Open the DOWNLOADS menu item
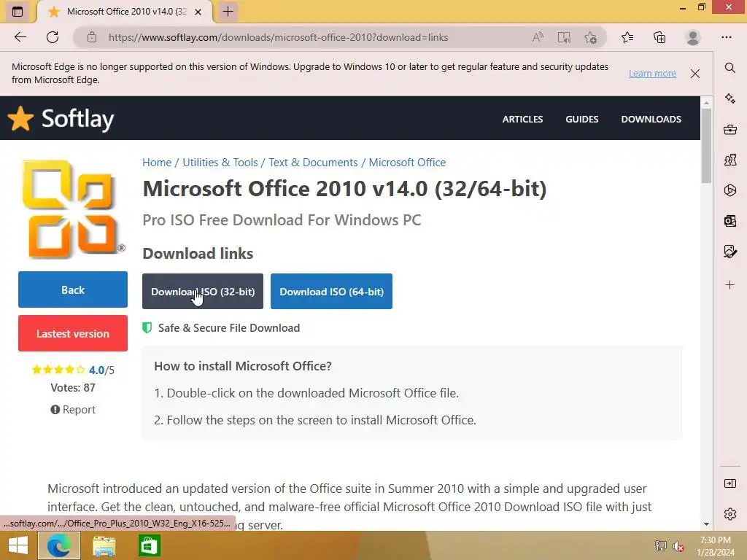 pyautogui.click(x=651, y=119)
